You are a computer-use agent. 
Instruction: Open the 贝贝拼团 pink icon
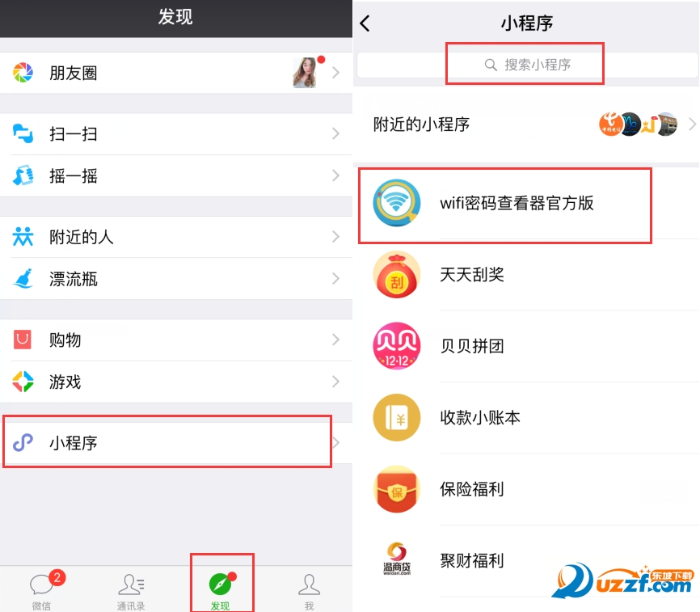(x=396, y=346)
